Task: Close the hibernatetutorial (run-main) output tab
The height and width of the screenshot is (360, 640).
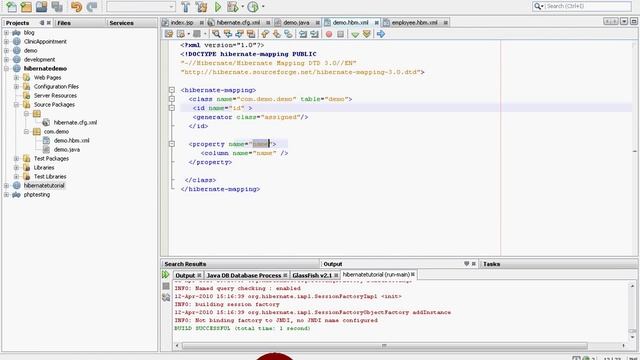Action: click(x=413, y=274)
